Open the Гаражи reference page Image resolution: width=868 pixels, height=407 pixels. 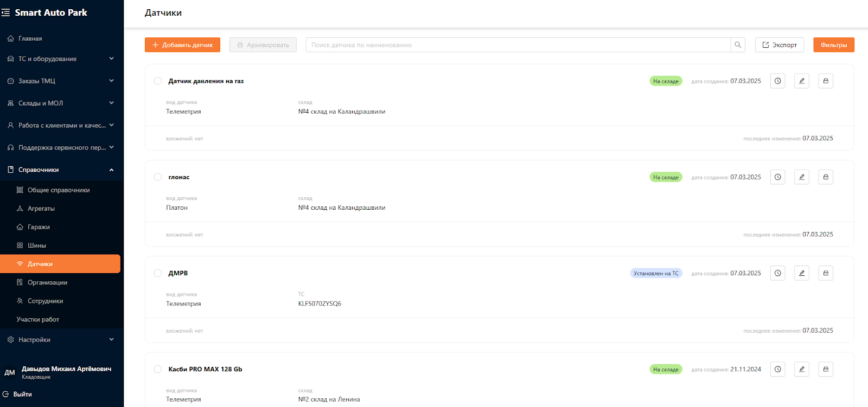[x=39, y=227]
